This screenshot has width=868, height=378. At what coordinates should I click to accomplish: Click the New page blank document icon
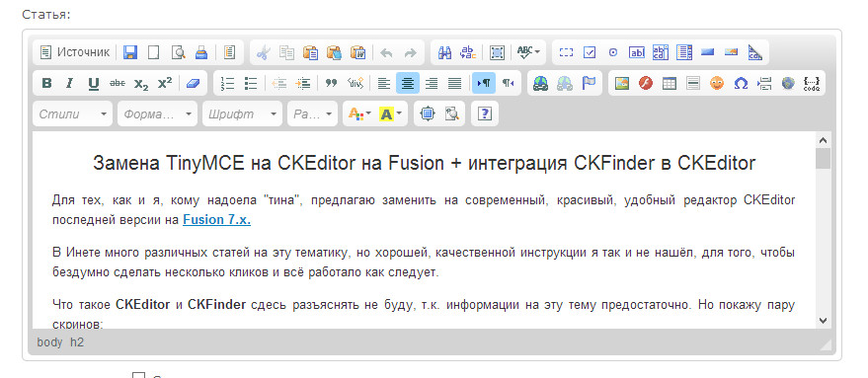pyautogui.click(x=154, y=52)
